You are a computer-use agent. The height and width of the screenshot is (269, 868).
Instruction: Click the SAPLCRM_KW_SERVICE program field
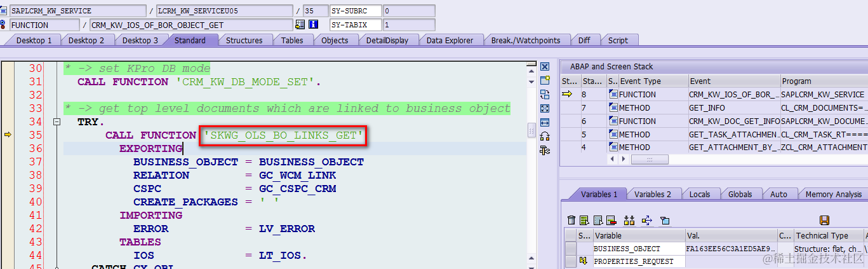pos(77,11)
